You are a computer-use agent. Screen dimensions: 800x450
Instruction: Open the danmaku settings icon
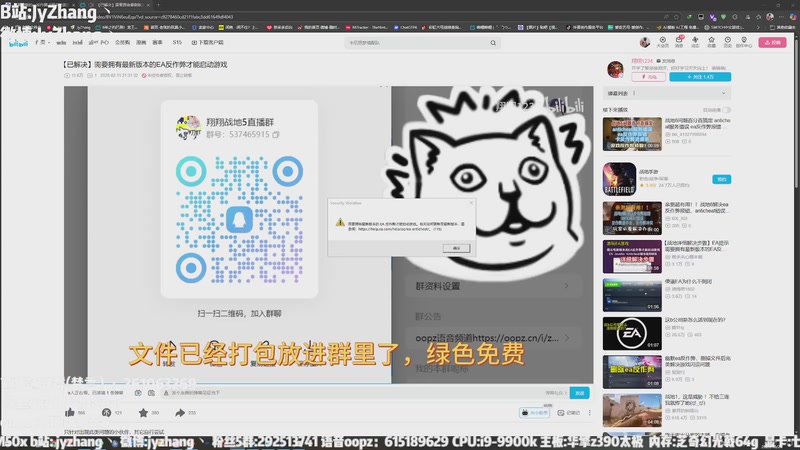[151, 393]
